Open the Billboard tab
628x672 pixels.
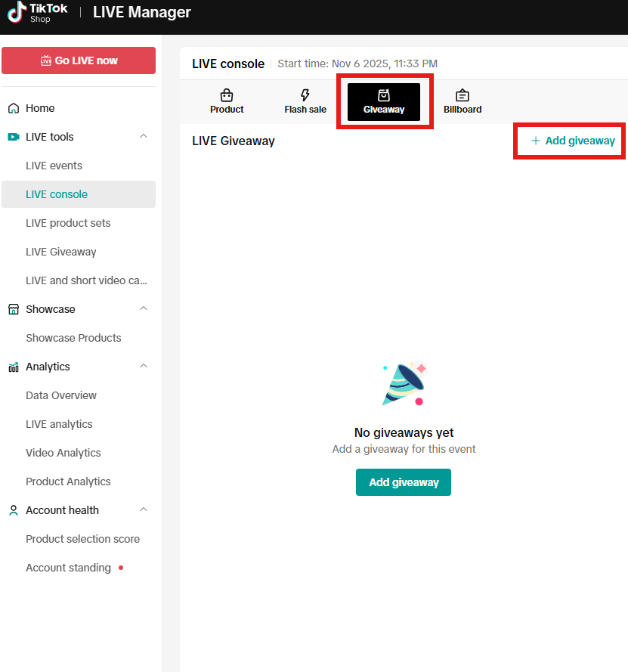tap(462, 101)
